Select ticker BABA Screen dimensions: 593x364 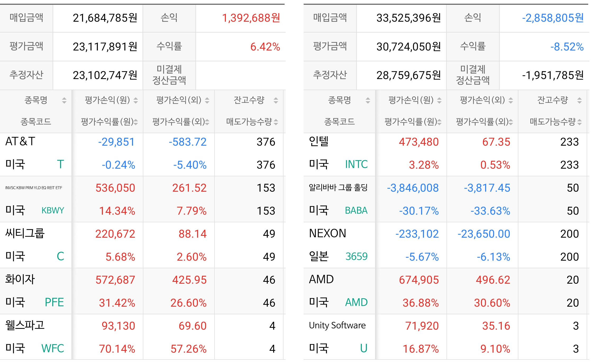(356, 210)
